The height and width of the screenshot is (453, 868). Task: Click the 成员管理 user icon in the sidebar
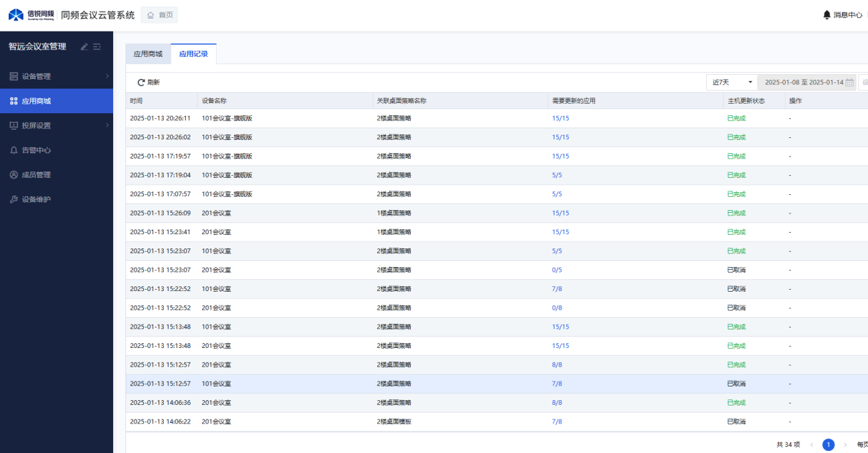coord(14,175)
